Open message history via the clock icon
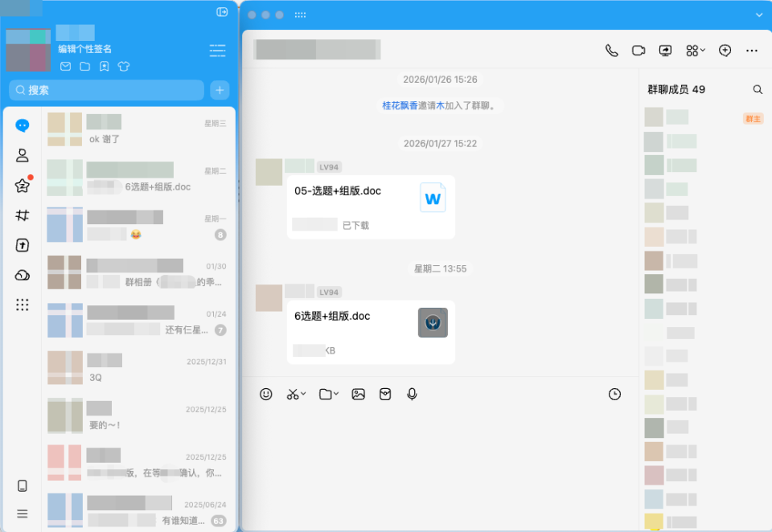 (x=614, y=394)
